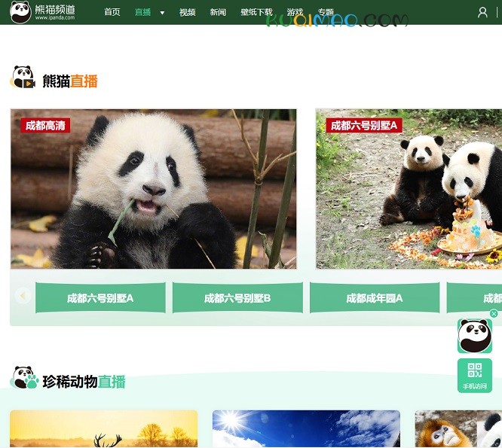Open the golden monkey live thumbnail
Image resolution: width=502 pixels, height=448 pixels.
pos(458,429)
